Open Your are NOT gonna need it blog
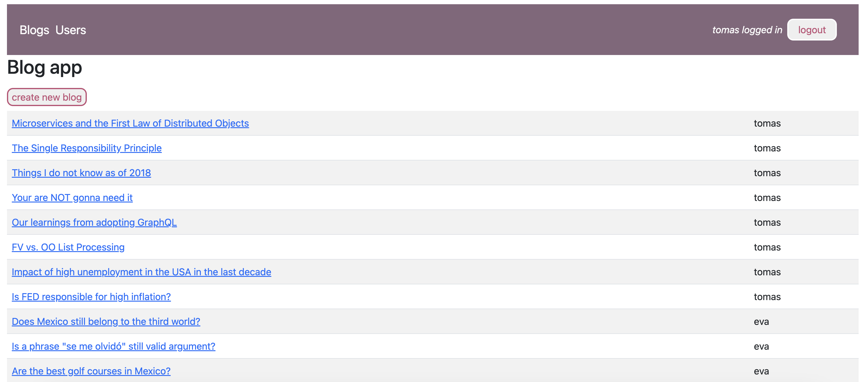Viewport: 868px width, 382px height. click(x=72, y=198)
